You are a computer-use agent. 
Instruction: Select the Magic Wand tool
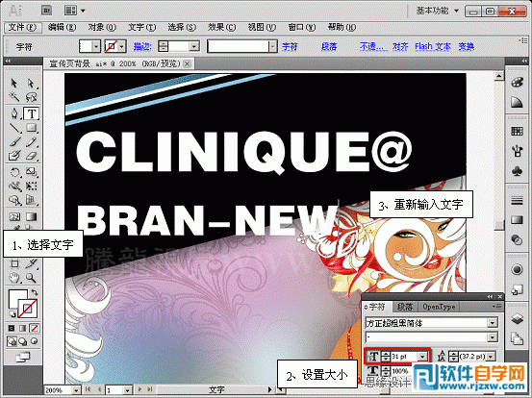14,97
